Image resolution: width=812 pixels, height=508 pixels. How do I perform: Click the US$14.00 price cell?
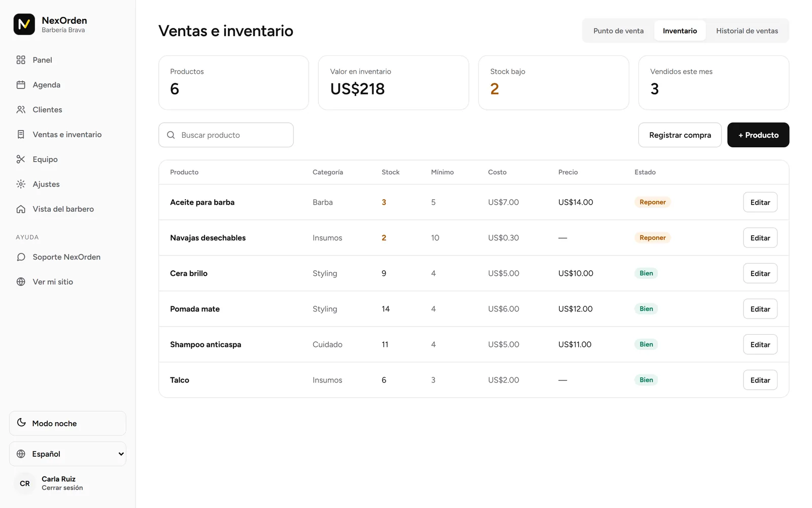pos(576,202)
